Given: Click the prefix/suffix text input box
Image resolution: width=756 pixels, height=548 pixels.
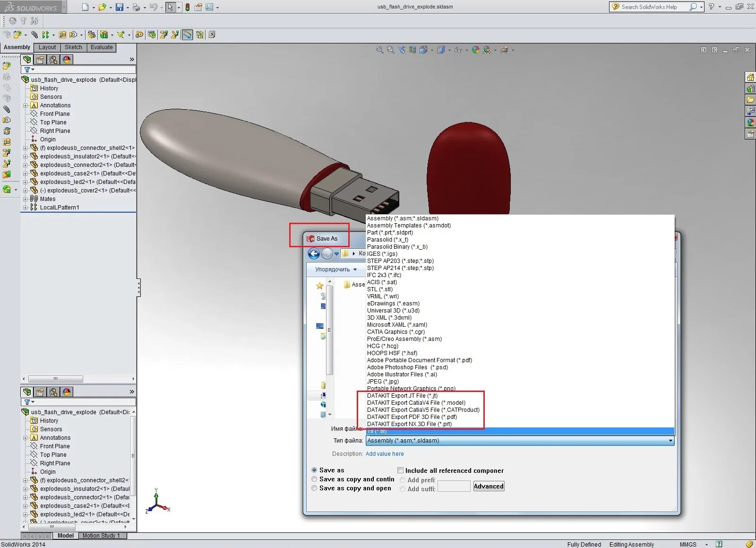Looking at the screenshot, I should [x=454, y=486].
